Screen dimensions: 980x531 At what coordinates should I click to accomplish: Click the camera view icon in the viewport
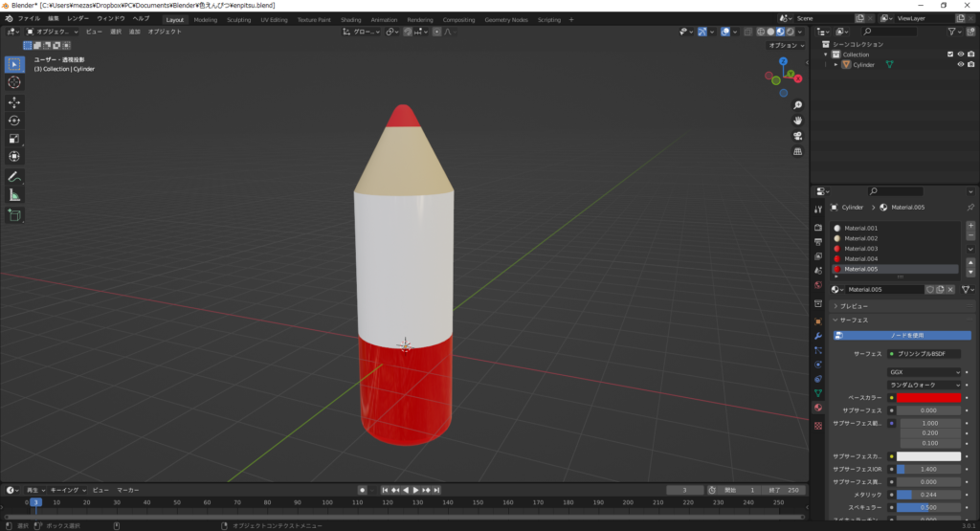click(797, 136)
